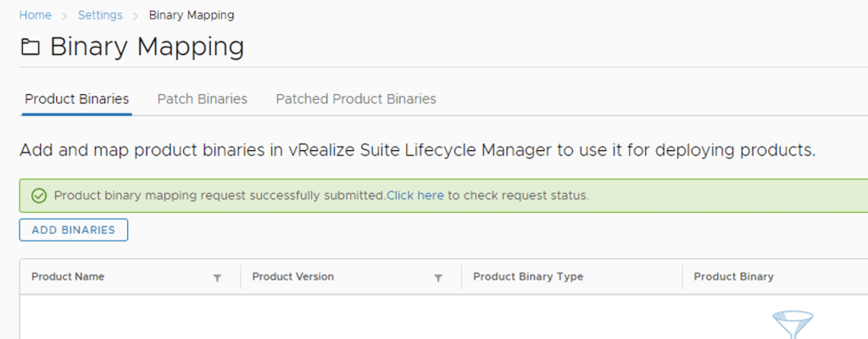
Task: Navigate to the Settings breadcrumb link
Action: [100, 15]
